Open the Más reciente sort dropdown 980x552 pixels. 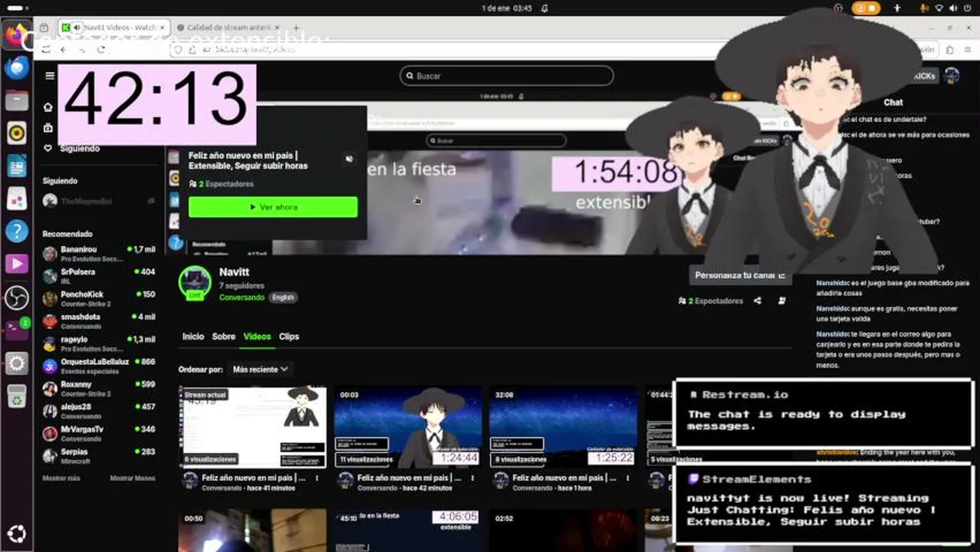click(x=261, y=369)
